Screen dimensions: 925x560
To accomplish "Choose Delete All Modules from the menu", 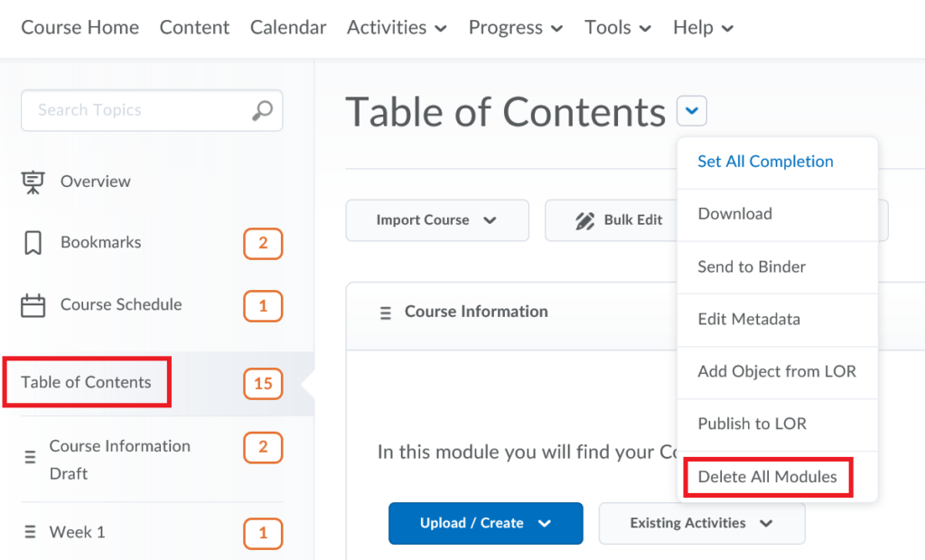I will [767, 477].
